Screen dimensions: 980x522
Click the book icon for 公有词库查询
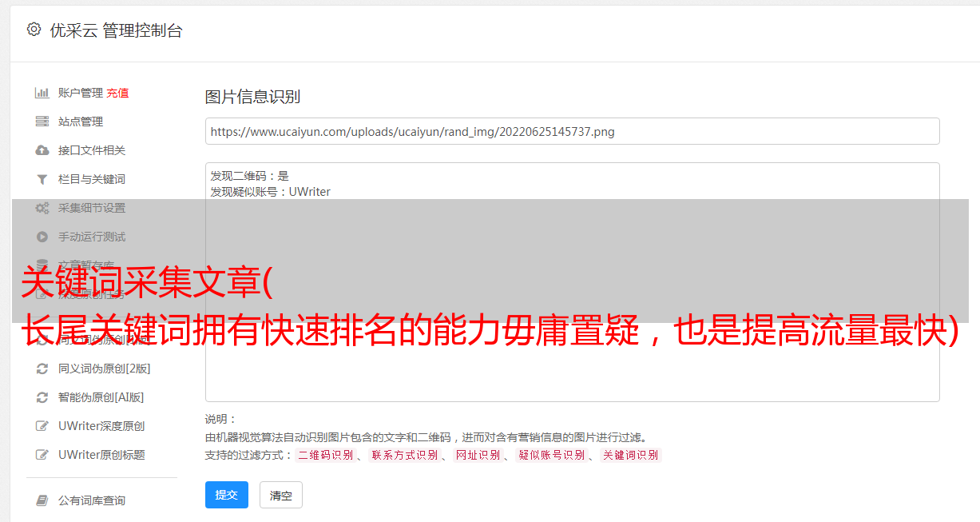(42, 500)
